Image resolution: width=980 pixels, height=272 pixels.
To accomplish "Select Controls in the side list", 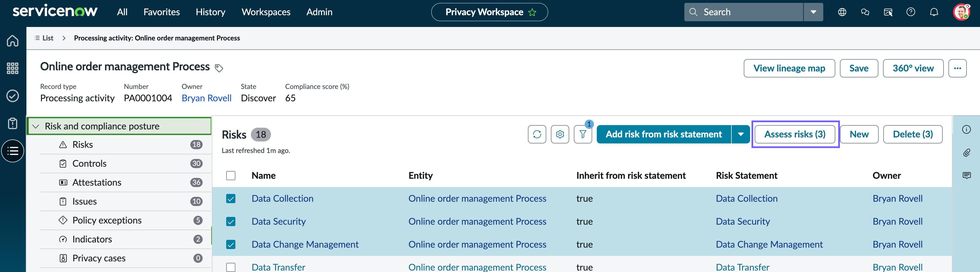I will (x=125, y=164).
